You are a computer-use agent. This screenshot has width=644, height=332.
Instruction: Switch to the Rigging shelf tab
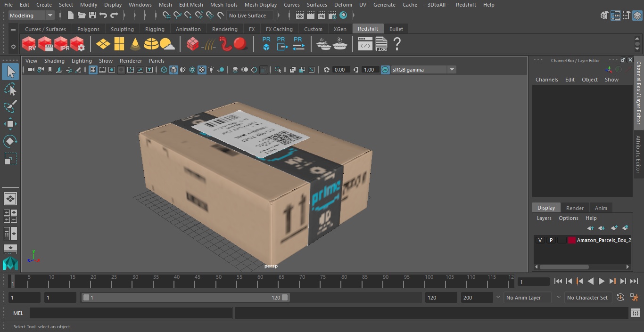point(155,29)
